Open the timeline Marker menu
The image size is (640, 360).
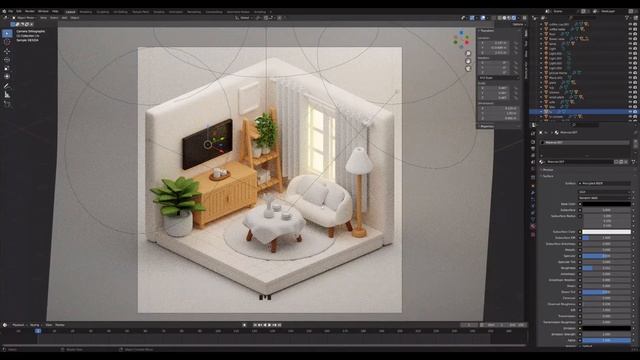tap(60, 325)
